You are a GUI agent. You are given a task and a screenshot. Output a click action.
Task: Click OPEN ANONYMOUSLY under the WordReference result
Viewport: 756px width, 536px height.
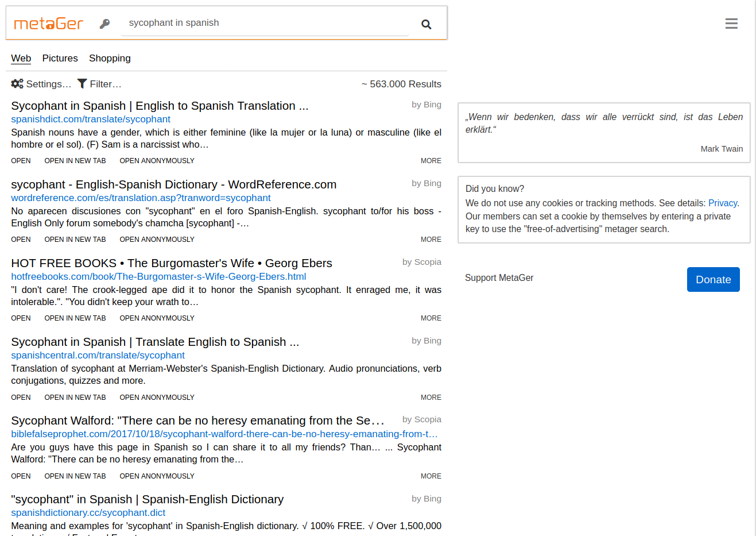pyautogui.click(x=157, y=240)
